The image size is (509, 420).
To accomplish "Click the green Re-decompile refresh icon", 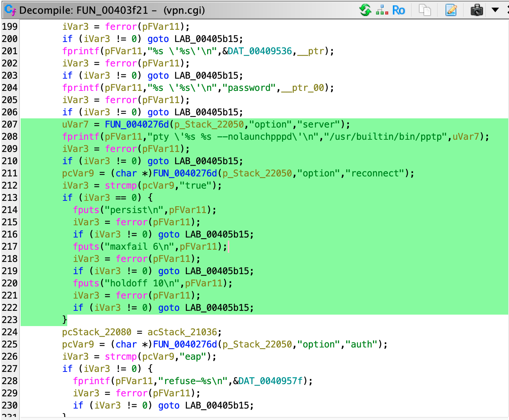I will click(365, 10).
